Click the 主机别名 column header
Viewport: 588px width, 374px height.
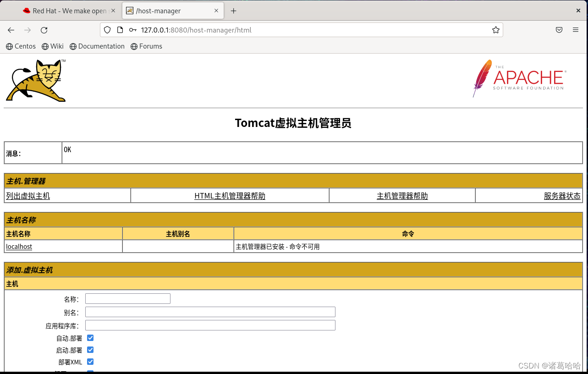178,234
